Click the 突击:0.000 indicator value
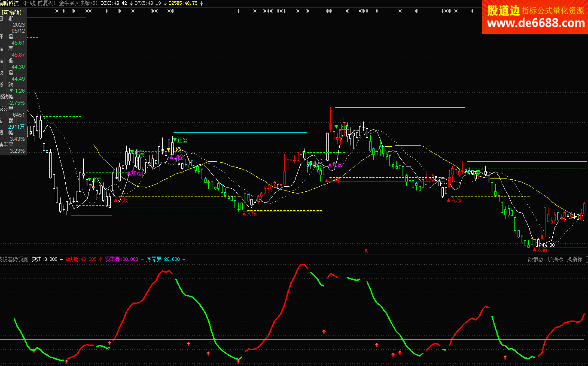The width and height of the screenshot is (588, 366). pyautogui.click(x=44, y=260)
